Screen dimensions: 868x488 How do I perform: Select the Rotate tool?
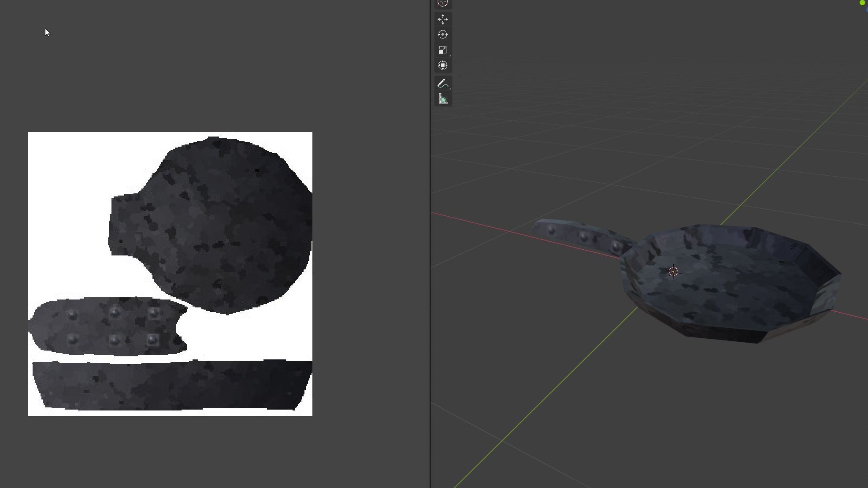click(443, 34)
